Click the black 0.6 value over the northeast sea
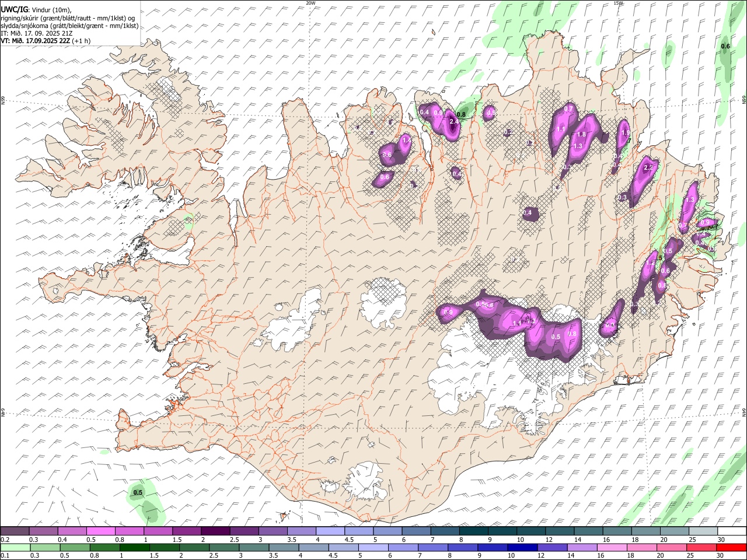The width and height of the screenshot is (747, 560). pos(725,47)
